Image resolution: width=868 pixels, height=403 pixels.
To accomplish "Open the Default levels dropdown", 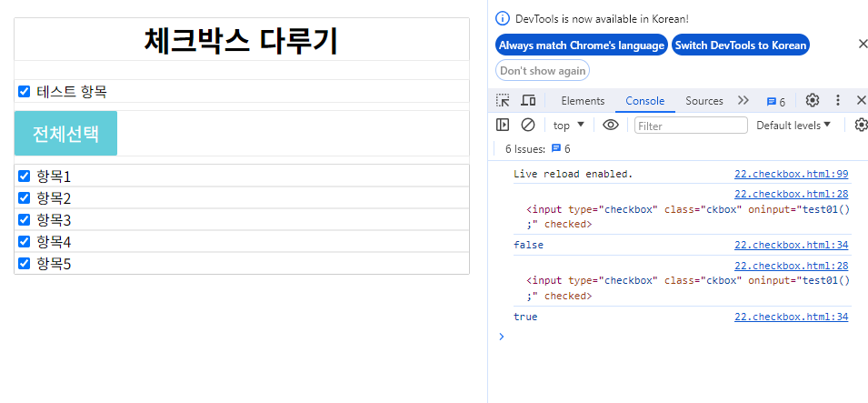I will click(793, 126).
